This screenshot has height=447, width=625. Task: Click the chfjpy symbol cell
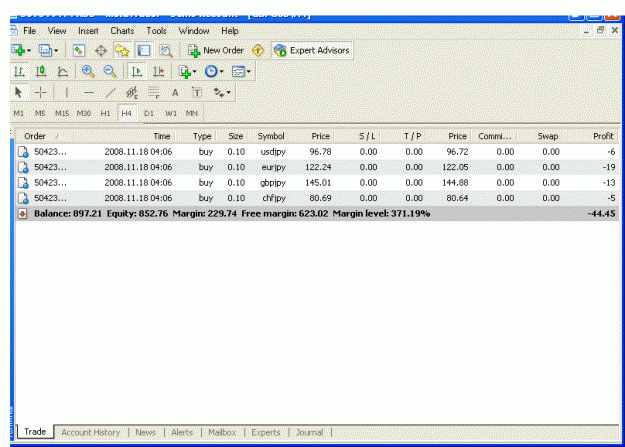274,198
